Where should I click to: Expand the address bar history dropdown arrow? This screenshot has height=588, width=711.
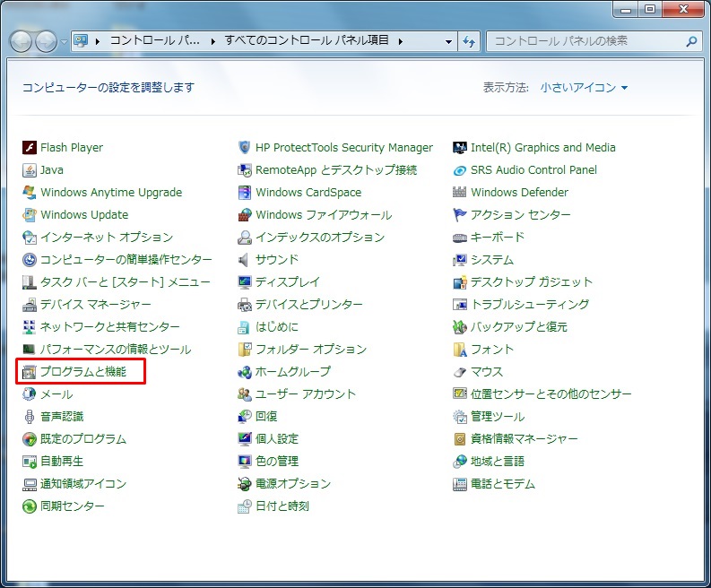[448, 41]
